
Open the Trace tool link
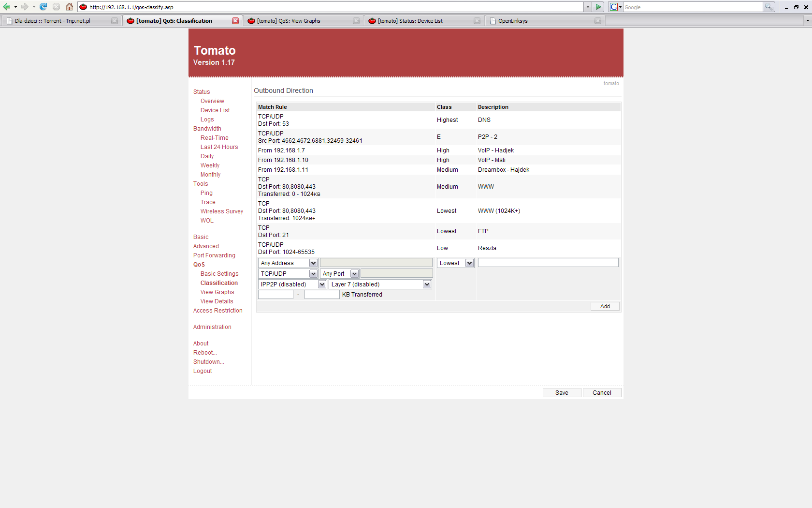point(208,202)
